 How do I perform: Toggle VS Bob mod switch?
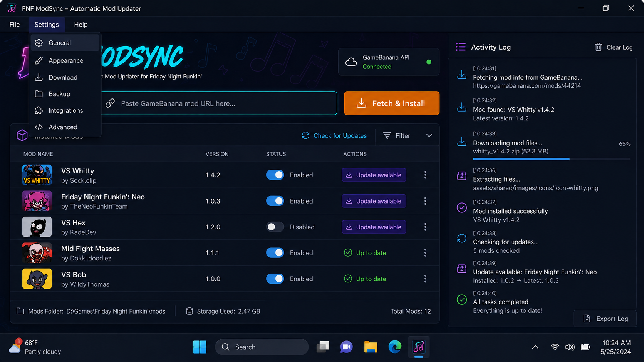(x=275, y=279)
